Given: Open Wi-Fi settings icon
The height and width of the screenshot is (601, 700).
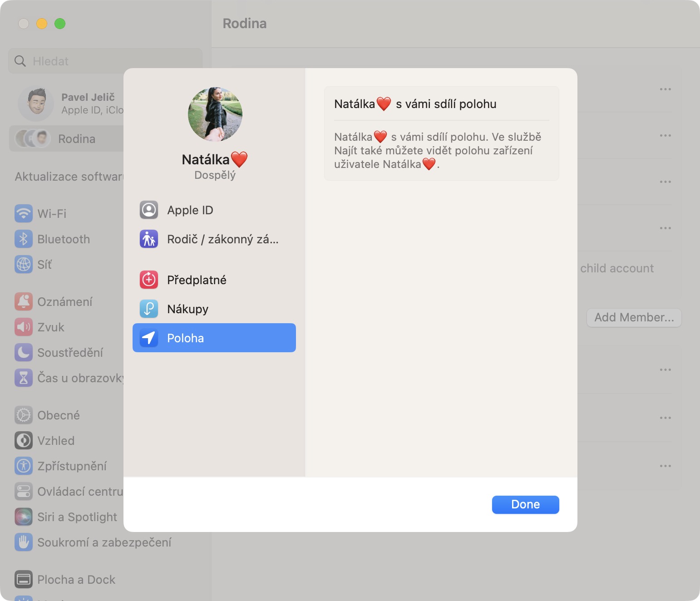Looking at the screenshot, I should coord(24,213).
